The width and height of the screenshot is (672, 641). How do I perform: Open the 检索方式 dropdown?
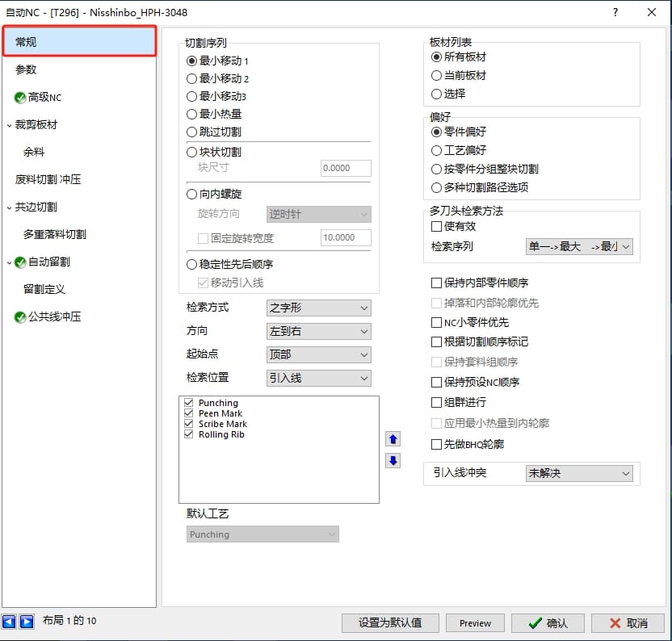(318, 308)
